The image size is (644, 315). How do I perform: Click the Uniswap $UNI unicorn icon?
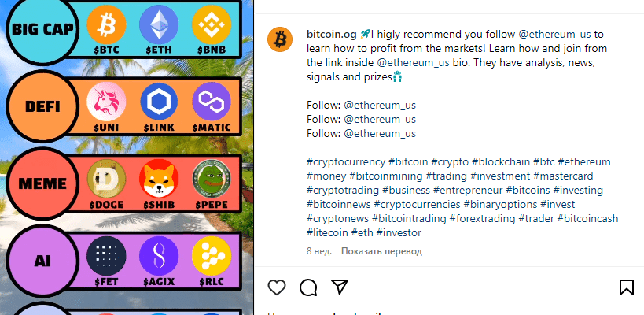[x=106, y=102]
